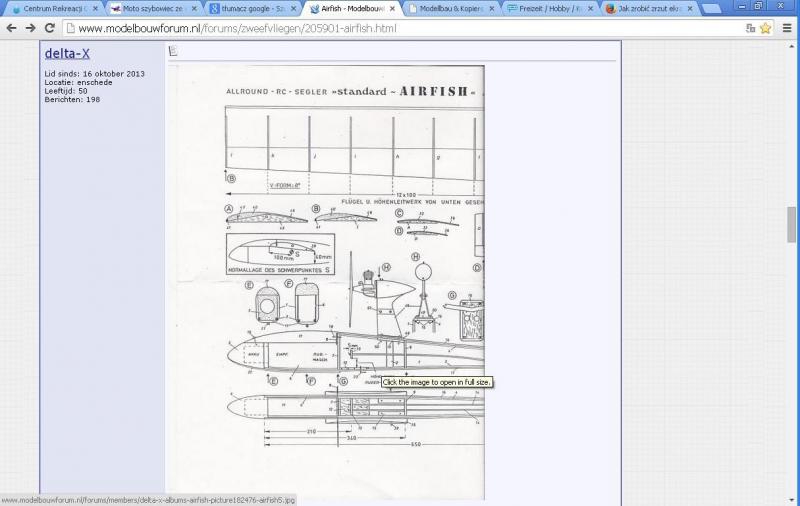Click the browser forward arrow

tap(30, 28)
